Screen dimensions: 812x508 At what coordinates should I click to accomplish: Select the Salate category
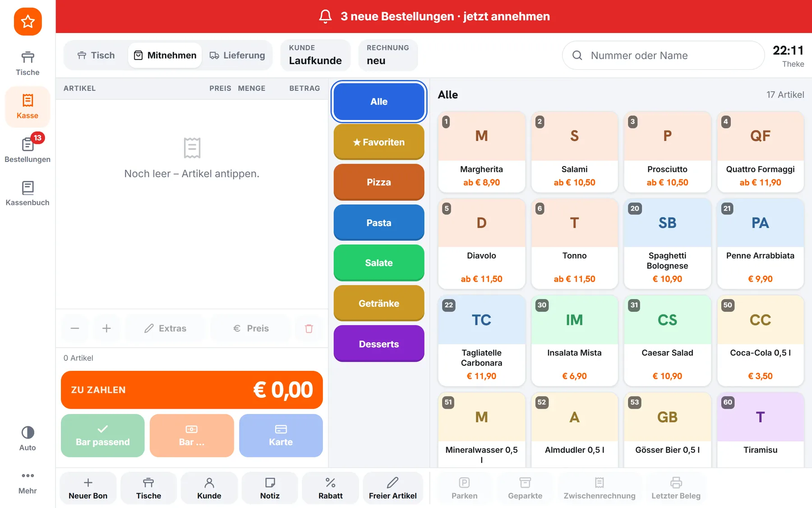(x=379, y=263)
